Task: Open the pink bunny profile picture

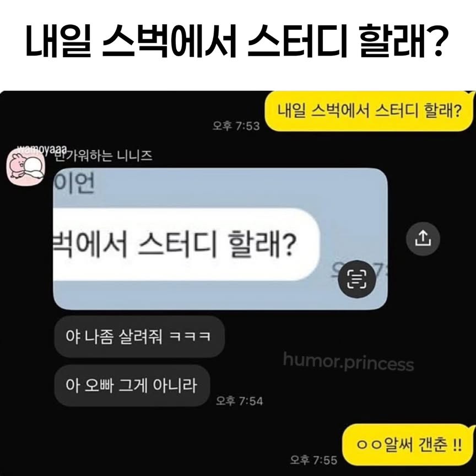Action: click(x=26, y=167)
